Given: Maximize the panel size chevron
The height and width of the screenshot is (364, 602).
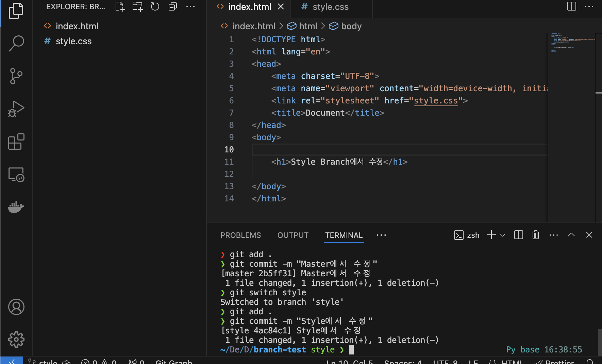Looking at the screenshot, I should coord(571,235).
